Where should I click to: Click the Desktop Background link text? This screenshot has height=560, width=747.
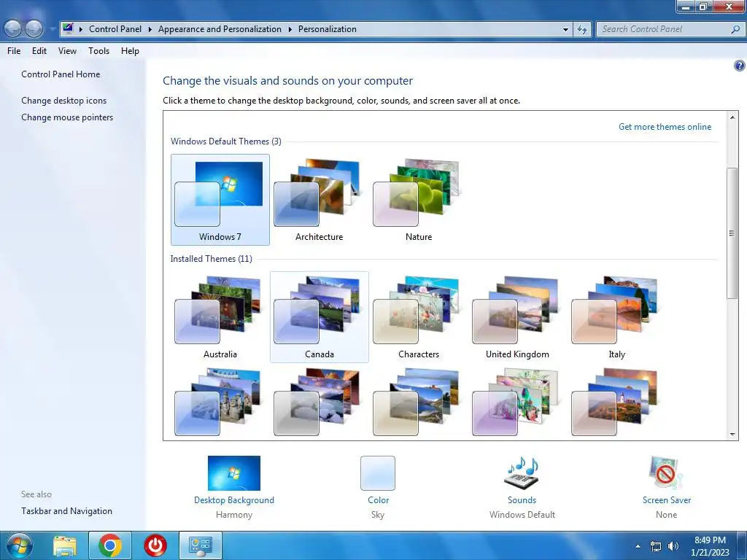coord(234,500)
